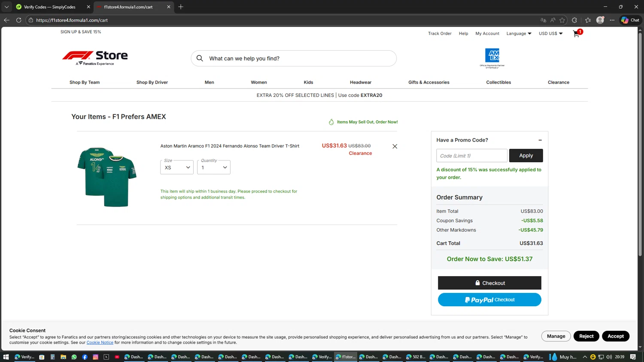Open a new browser tab
Screen dimensions: 644x362
point(181,7)
